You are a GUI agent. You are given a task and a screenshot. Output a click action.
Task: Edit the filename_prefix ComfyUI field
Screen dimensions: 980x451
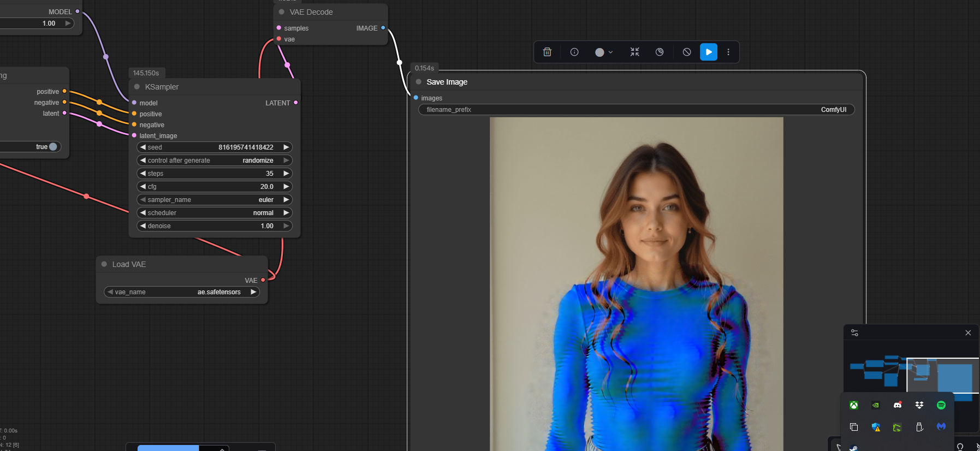(637, 110)
